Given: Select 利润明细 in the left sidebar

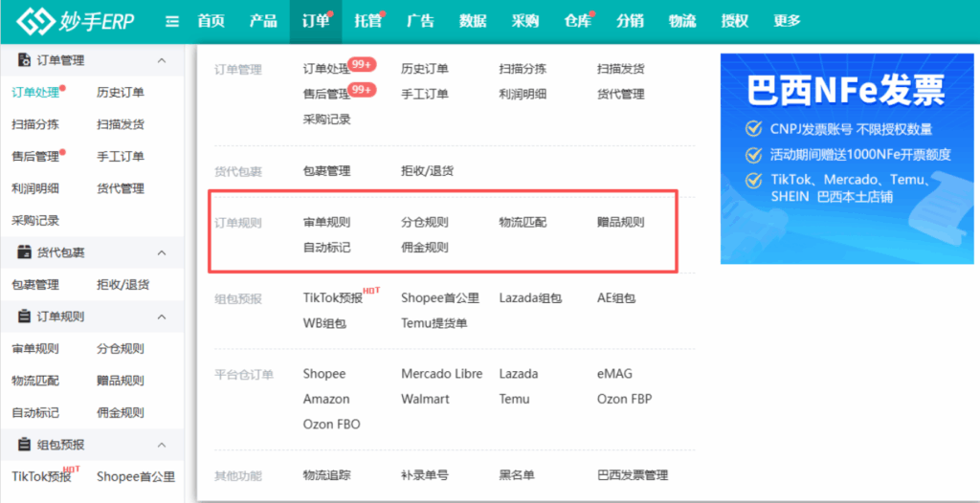Looking at the screenshot, I should coord(35,188).
